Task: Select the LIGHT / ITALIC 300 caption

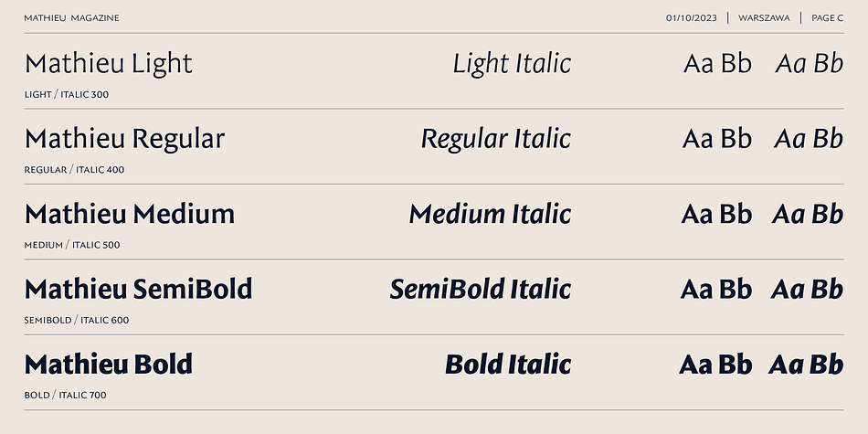Action: 67,94
